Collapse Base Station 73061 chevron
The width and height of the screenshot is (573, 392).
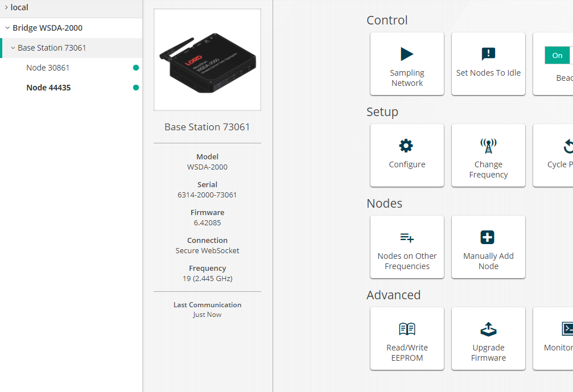[13, 48]
